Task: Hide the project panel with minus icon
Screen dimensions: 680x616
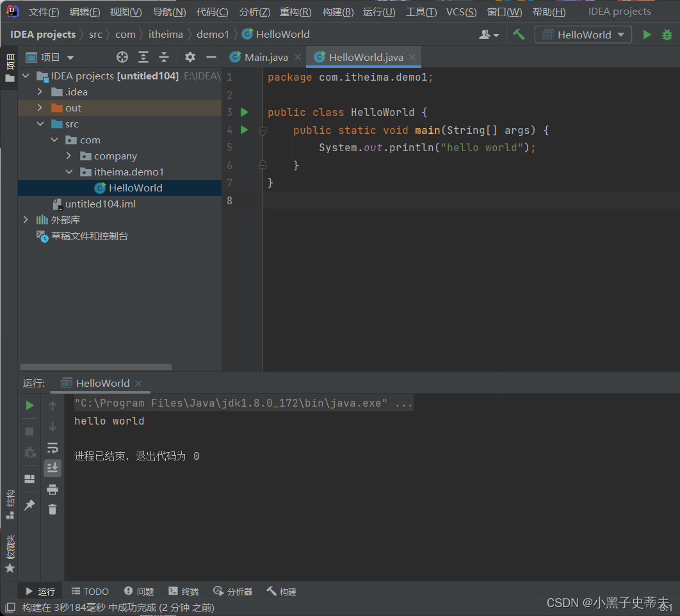Action: tap(211, 57)
